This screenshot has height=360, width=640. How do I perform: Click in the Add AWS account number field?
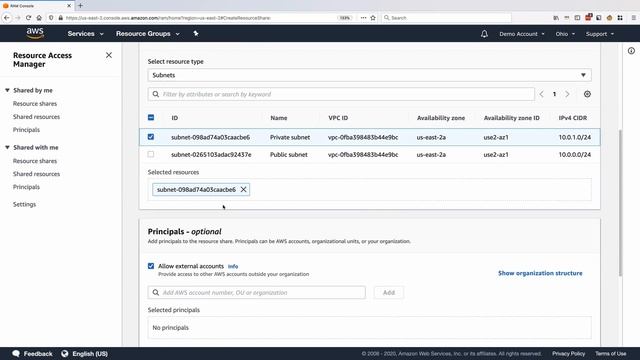[x=257, y=292]
